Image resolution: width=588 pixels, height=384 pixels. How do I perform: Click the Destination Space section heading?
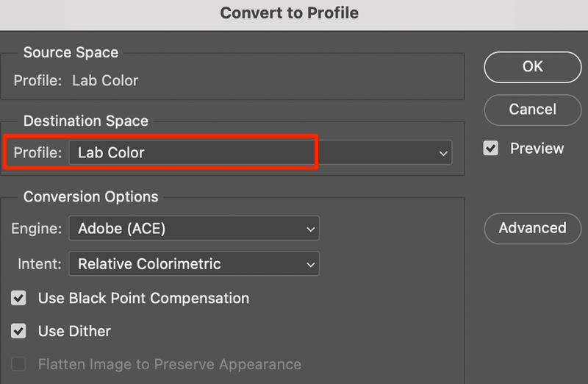click(x=85, y=121)
